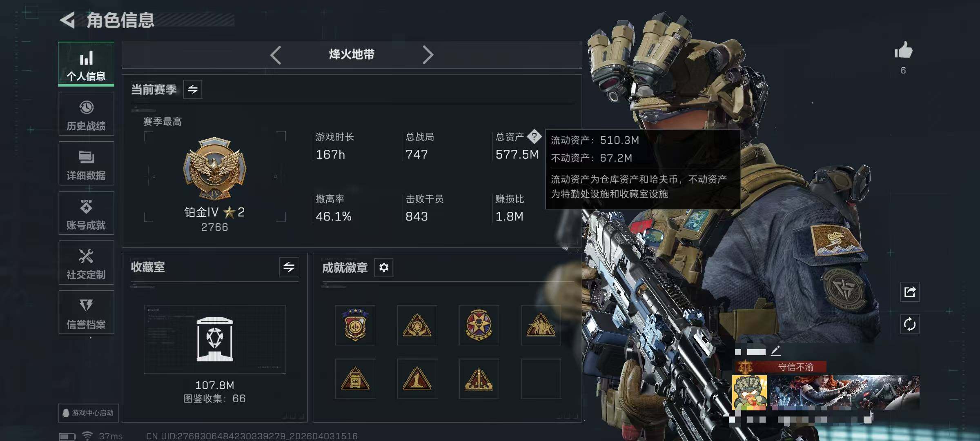Toggle the 当前赛季 swap button

coord(193,89)
